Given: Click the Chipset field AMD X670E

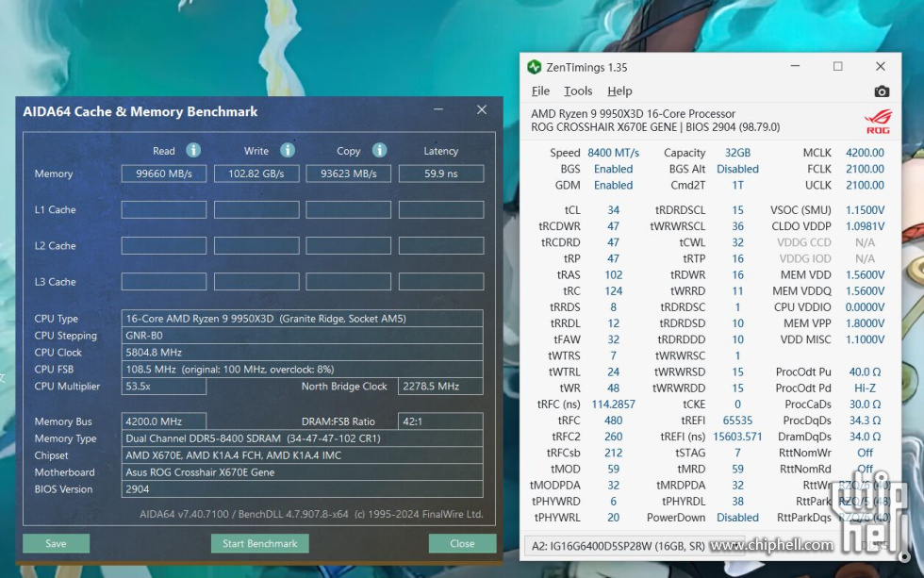Looking at the screenshot, I should pos(303,455).
